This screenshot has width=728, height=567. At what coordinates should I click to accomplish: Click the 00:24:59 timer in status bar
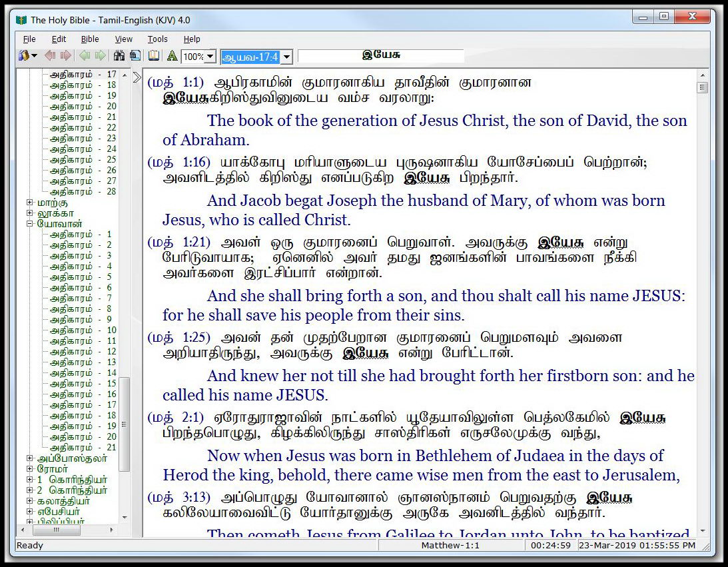(x=551, y=546)
